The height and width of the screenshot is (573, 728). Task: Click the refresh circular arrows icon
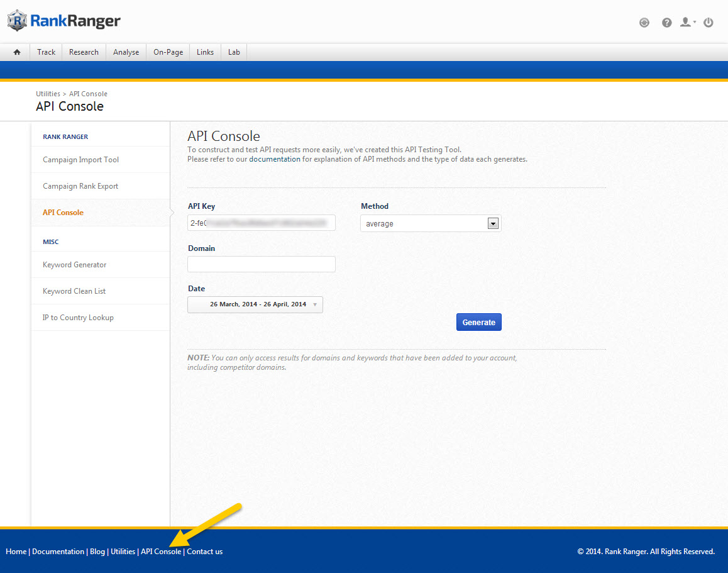pos(644,23)
